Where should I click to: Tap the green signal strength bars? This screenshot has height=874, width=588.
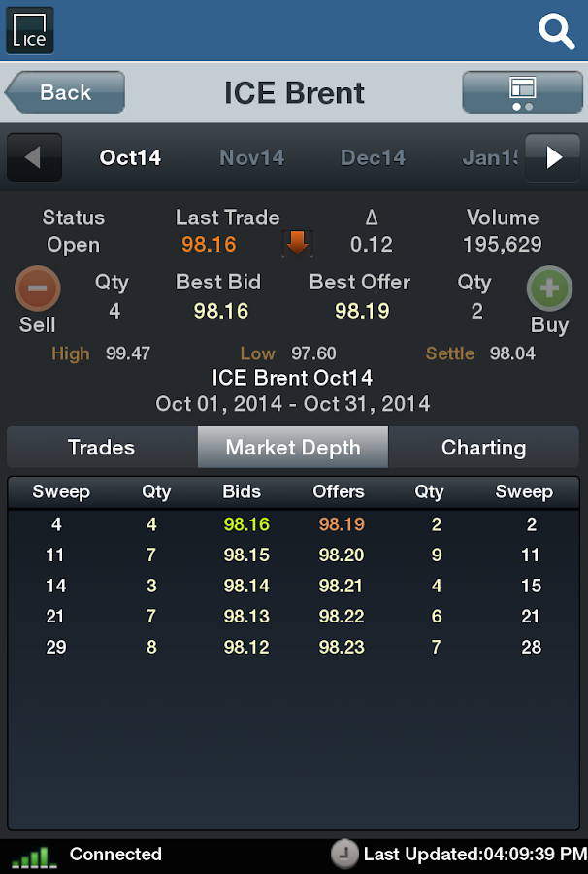point(34,856)
